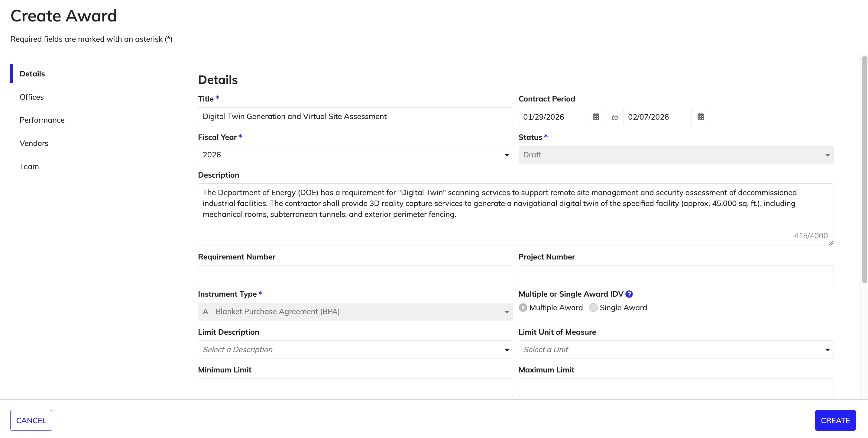Click the Title input field
Viewport: 868px width, 438px height.
[x=355, y=117]
